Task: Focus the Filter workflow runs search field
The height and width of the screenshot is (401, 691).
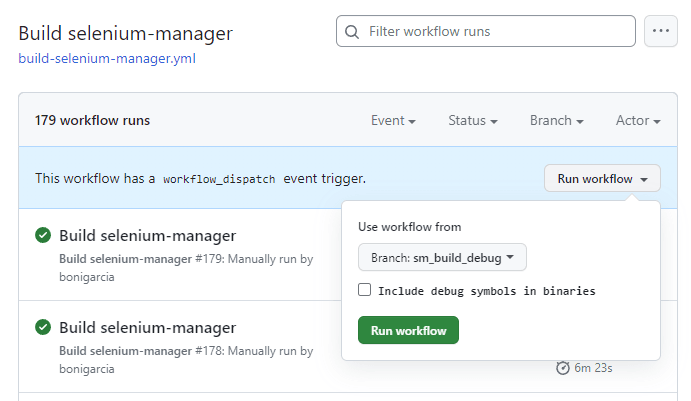Action: (x=497, y=32)
